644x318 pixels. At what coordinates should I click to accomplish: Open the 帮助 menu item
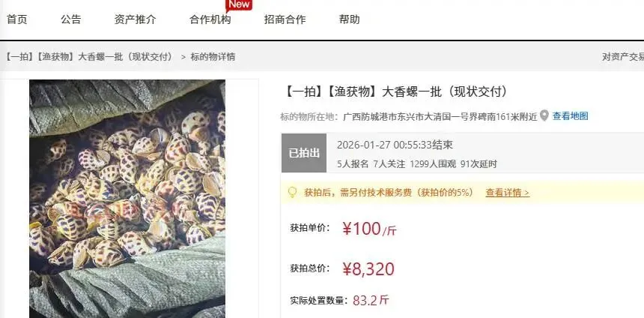(x=350, y=19)
